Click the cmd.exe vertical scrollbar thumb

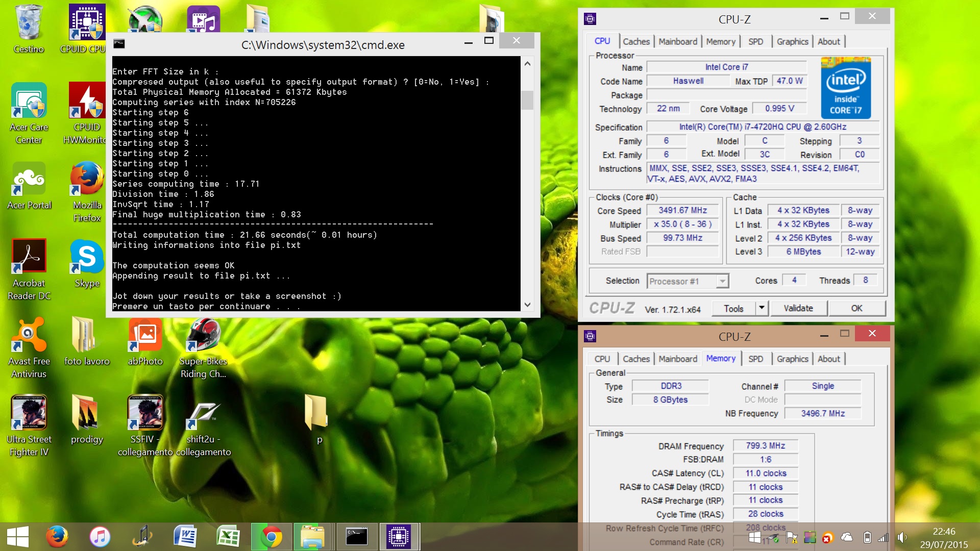point(527,100)
